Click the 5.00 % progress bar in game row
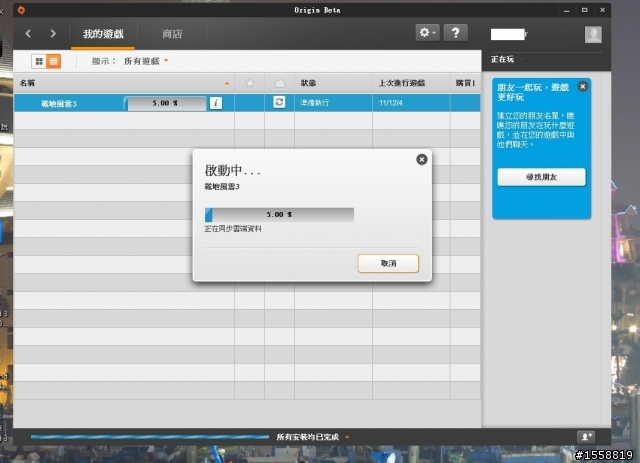 (165, 103)
